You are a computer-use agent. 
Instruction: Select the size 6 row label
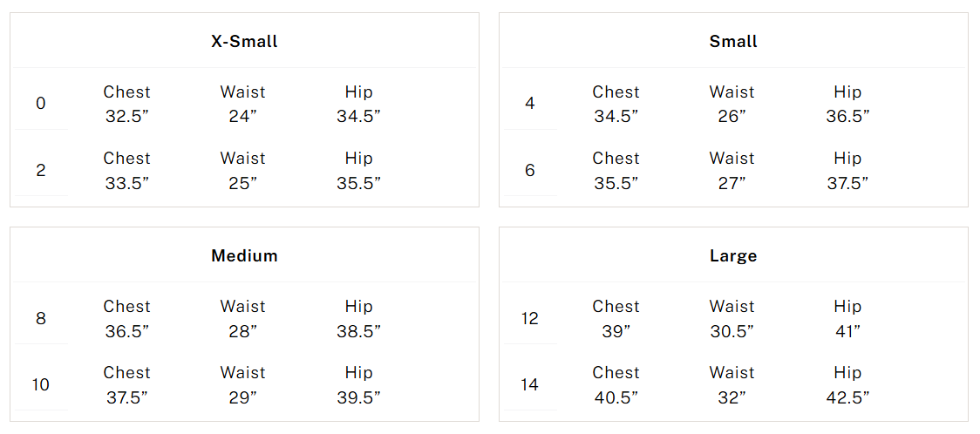click(530, 170)
